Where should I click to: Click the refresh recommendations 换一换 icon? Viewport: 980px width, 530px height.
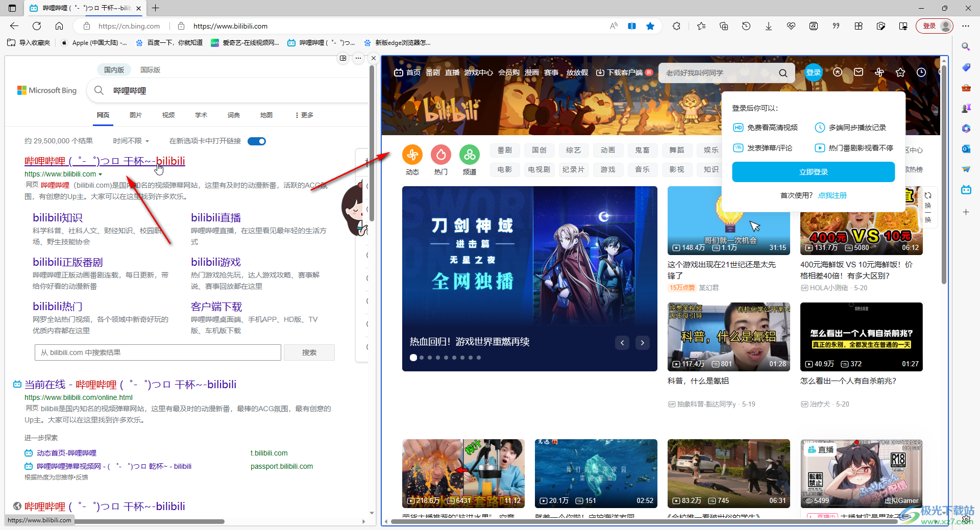tap(928, 207)
